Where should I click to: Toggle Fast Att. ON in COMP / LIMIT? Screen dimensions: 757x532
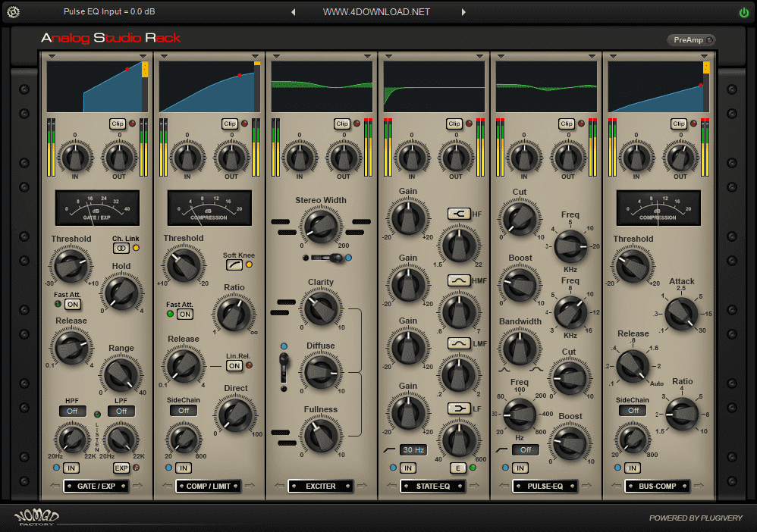(185, 314)
